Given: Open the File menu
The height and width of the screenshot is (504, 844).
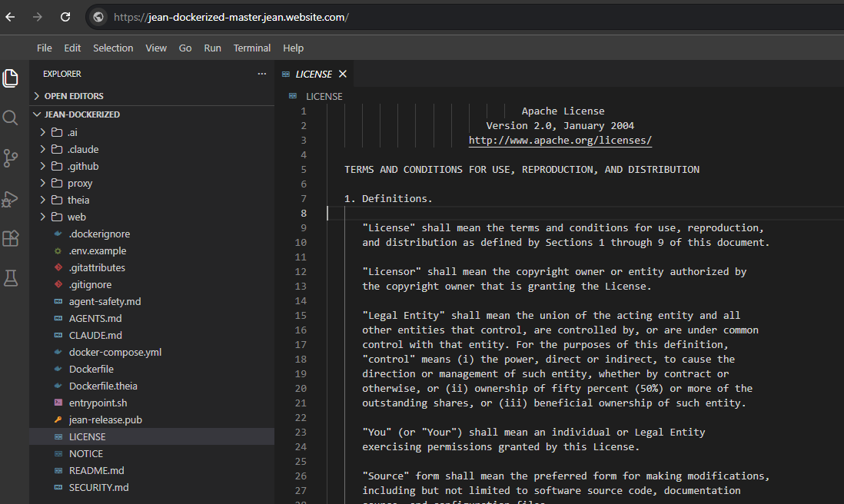Looking at the screenshot, I should [44, 48].
